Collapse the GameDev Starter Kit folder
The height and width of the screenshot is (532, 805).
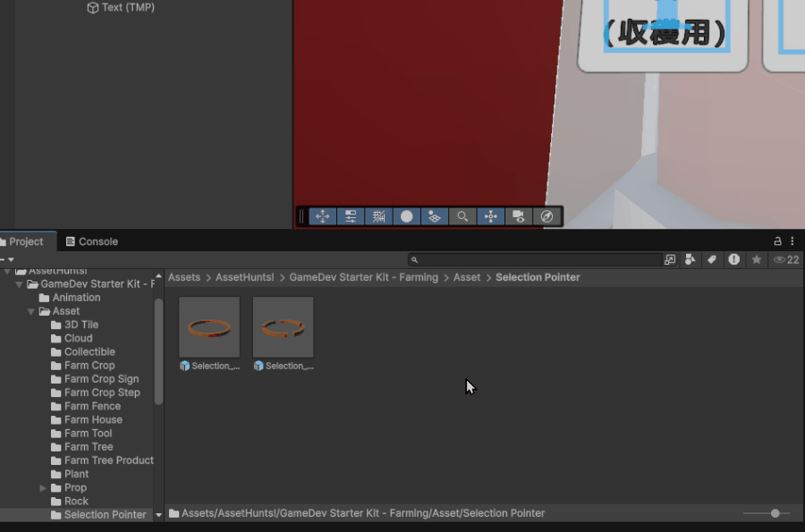tap(20, 284)
